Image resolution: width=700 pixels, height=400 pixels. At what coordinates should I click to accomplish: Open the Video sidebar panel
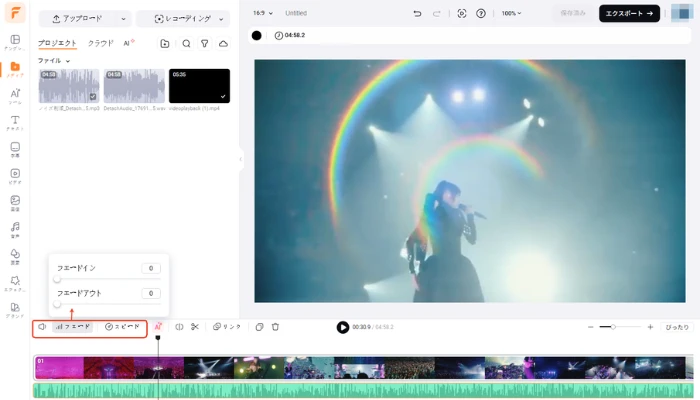[x=15, y=176]
